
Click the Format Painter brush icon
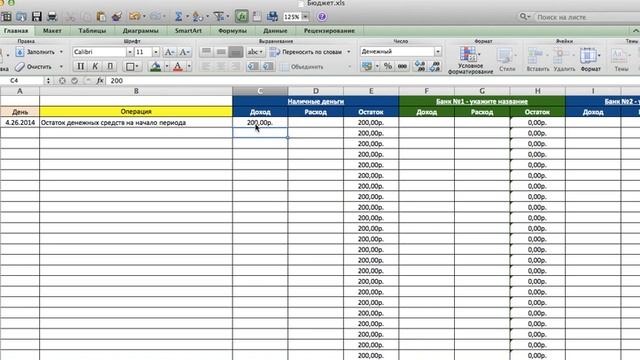tap(117, 16)
